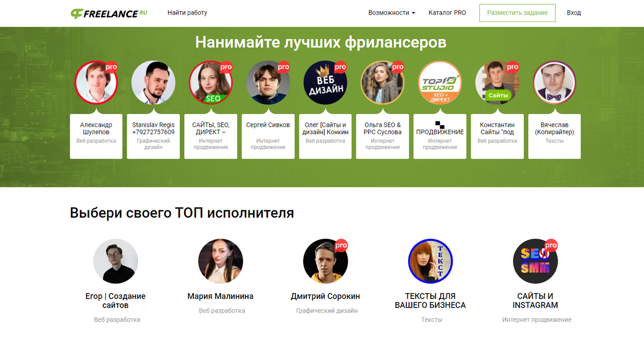This screenshot has width=644, height=342.
Task: Select Дмитрий Сорокин's avatar
Action: 325,261
